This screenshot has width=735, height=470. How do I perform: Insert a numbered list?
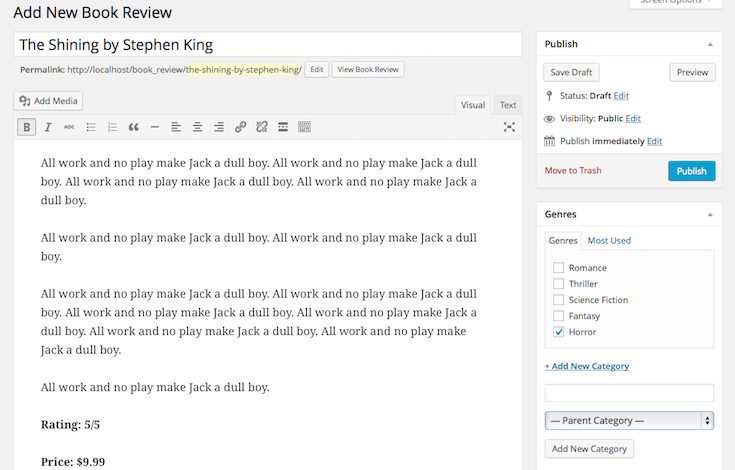click(112, 127)
